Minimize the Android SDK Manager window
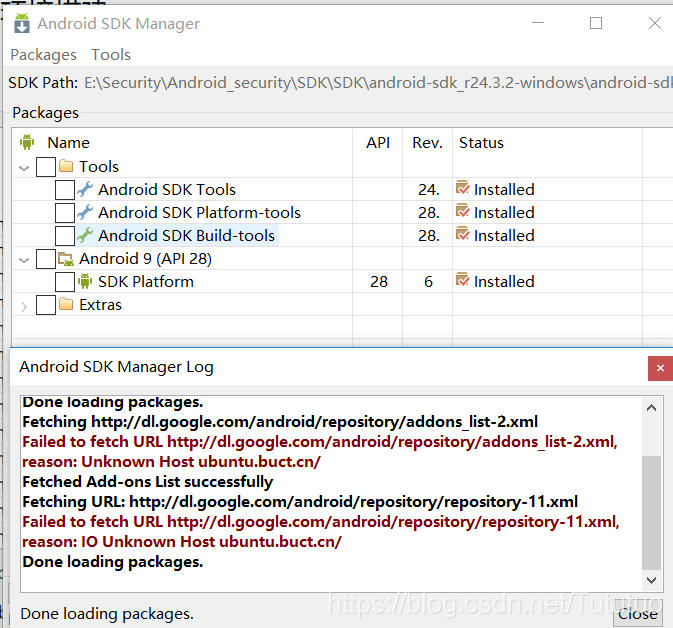 [x=538, y=23]
